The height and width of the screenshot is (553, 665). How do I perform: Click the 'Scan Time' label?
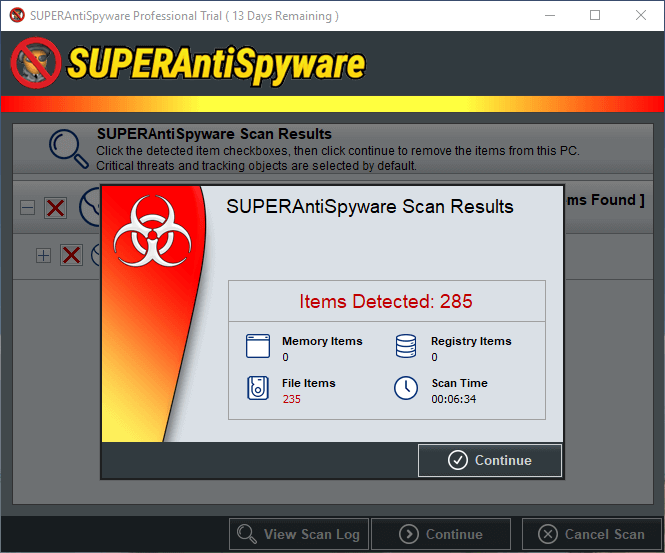tap(460, 383)
